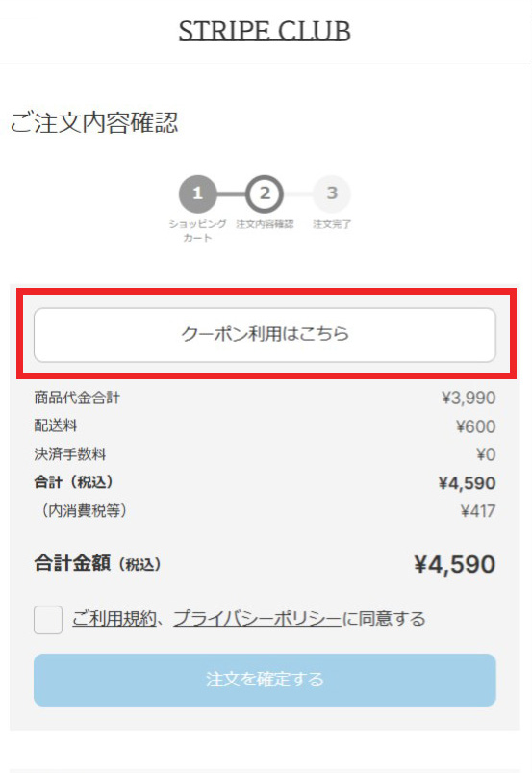Image resolution: width=532 pixels, height=773 pixels.
Task: Click step 3 order complete circle
Action: click(332, 193)
